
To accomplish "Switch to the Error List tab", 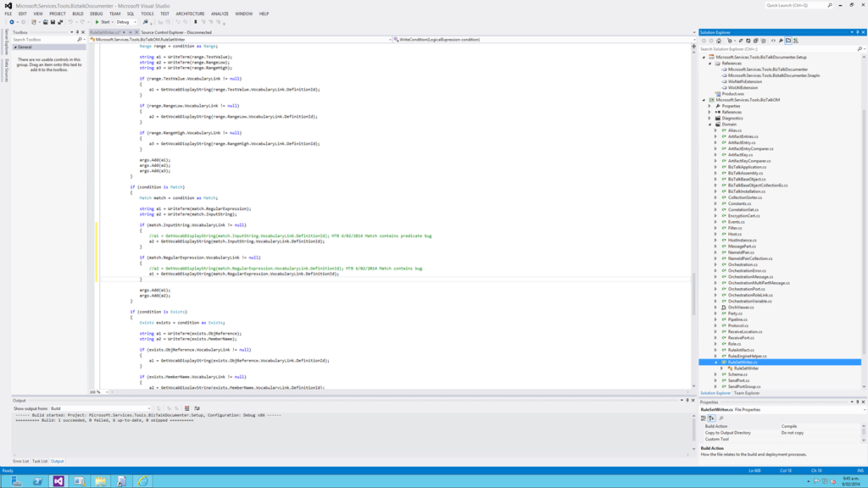I will click(21, 462).
